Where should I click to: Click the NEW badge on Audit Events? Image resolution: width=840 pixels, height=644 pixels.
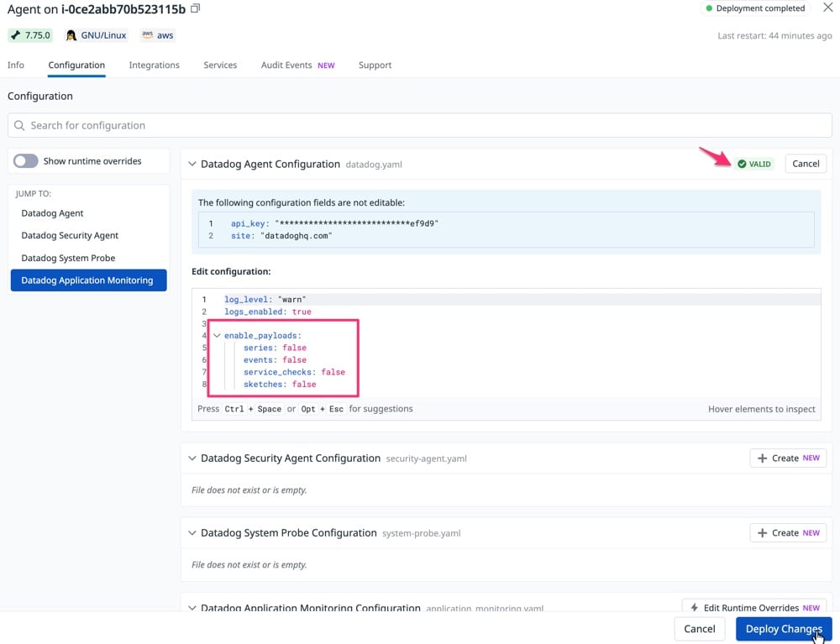point(326,65)
